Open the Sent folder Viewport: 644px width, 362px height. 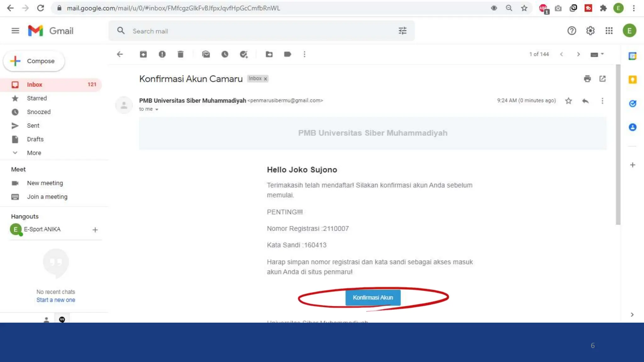[x=33, y=126]
